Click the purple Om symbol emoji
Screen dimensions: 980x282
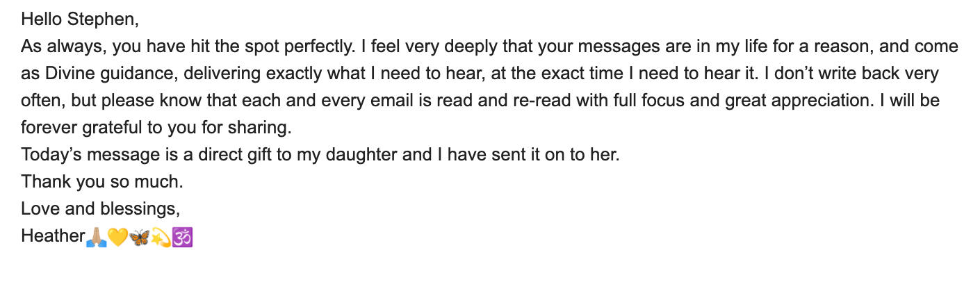tap(182, 236)
